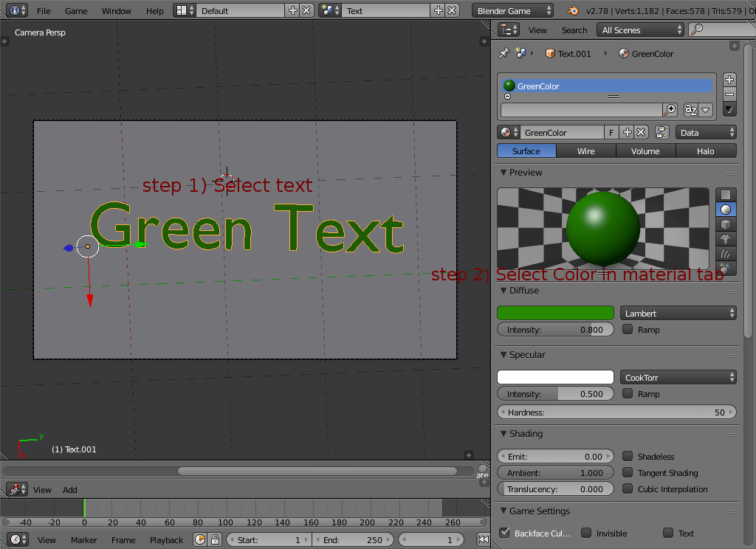Click the Blender logo icon
This screenshot has height=549, width=756.
(573, 10)
